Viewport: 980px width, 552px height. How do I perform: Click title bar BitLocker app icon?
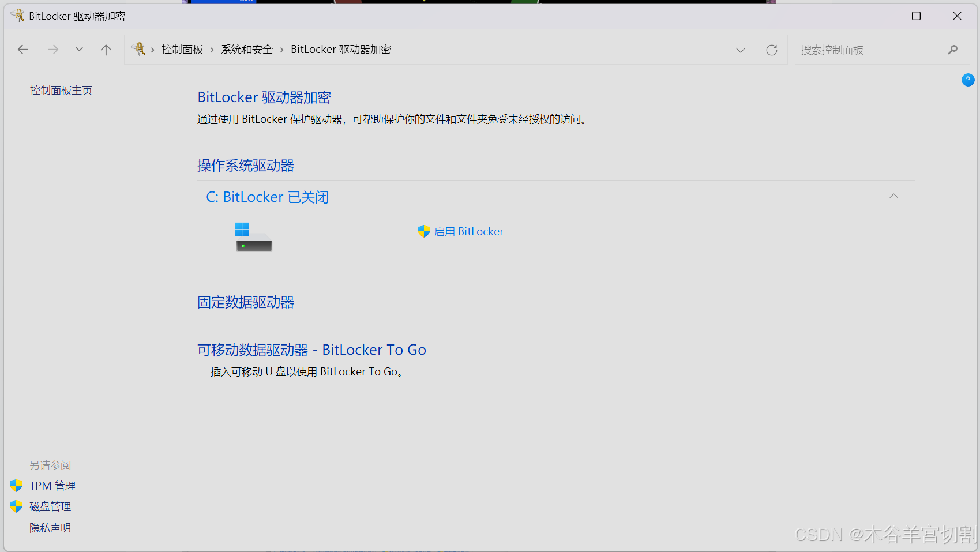[18, 16]
